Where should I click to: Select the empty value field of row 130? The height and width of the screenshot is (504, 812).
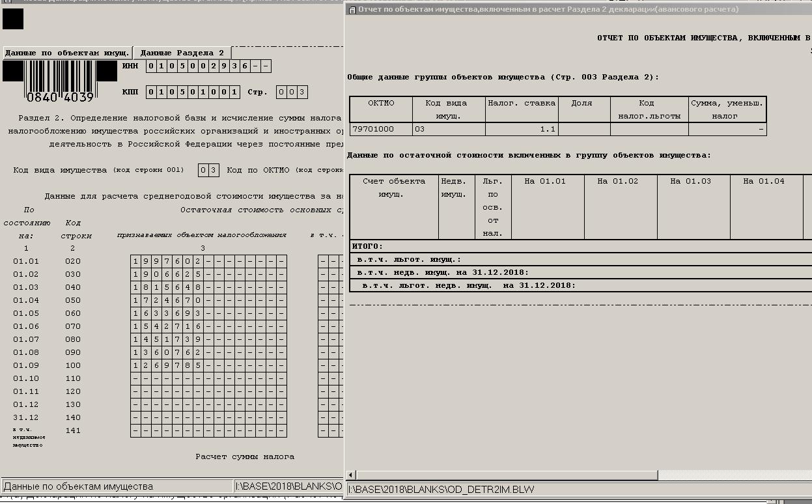coord(208,404)
